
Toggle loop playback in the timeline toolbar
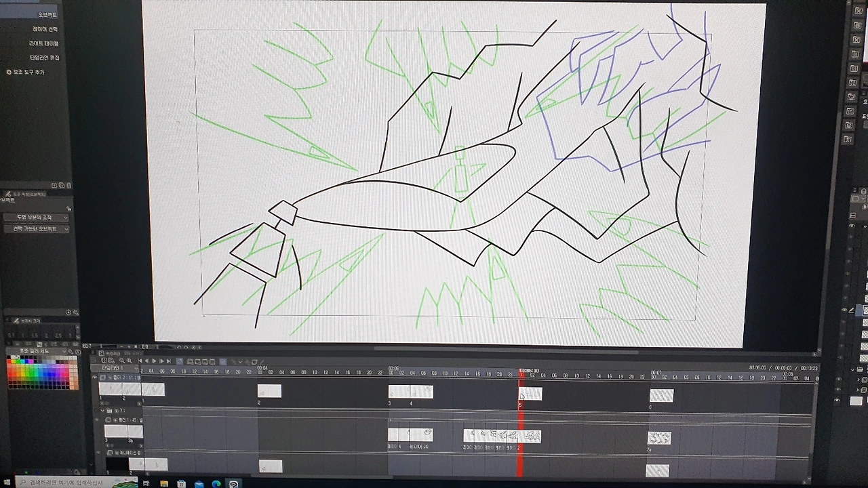(x=180, y=361)
